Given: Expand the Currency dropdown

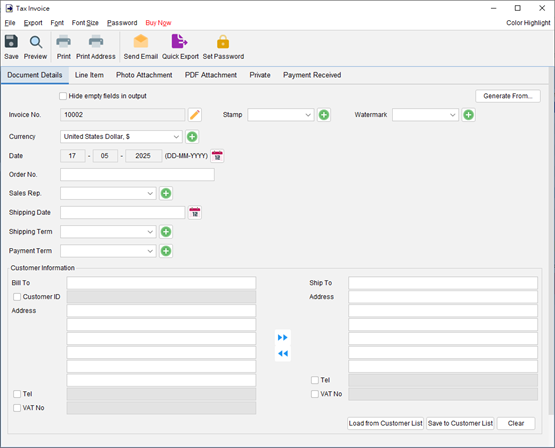Looking at the screenshot, I should [121, 137].
